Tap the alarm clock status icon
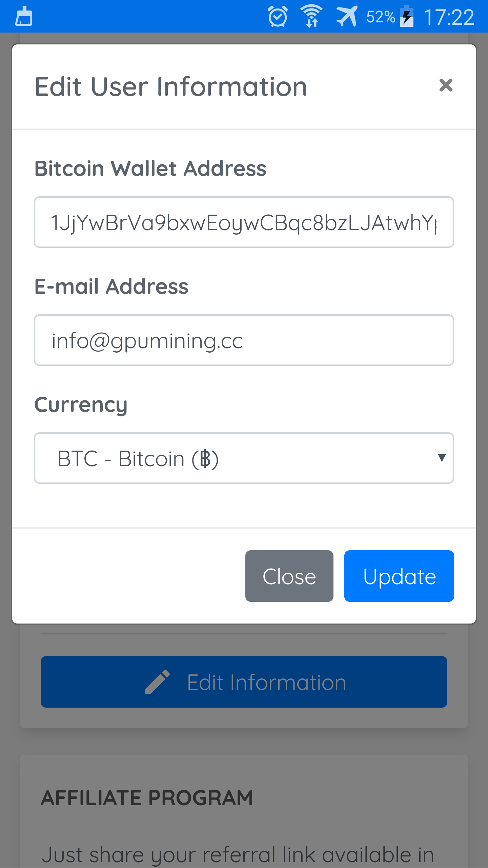 (x=278, y=16)
